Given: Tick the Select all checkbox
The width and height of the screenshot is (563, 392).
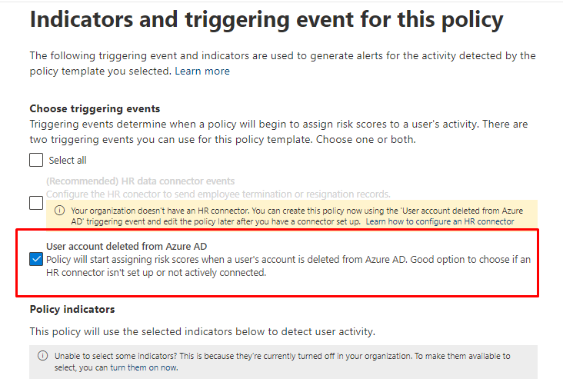Looking at the screenshot, I should point(36,160).
